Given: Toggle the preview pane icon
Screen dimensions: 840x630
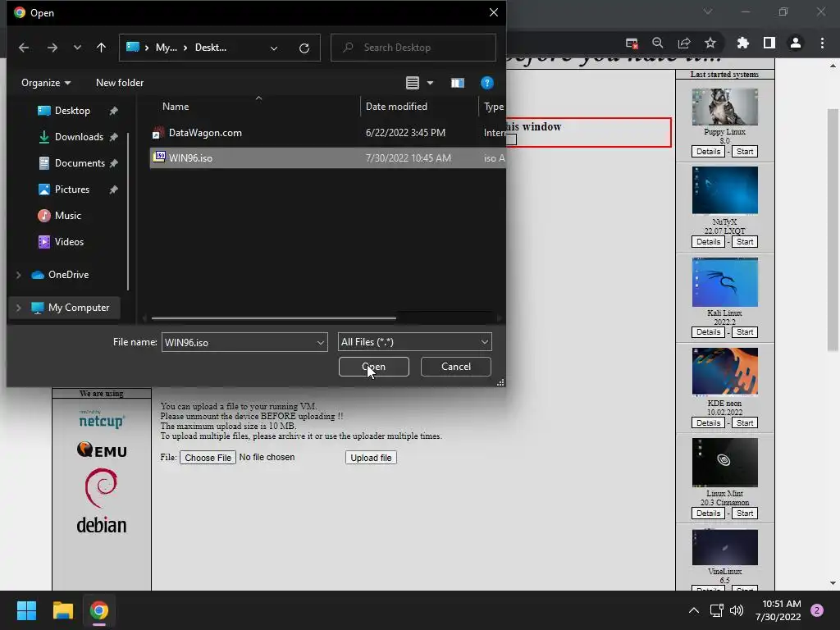Looking at the screenshot, I should pyautogui.click(x=458, y=83).
